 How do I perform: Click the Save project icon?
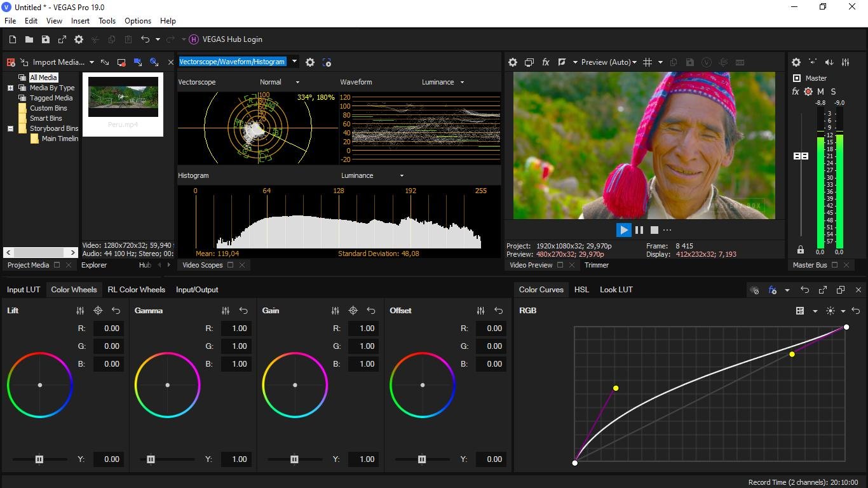coord(45,39)
